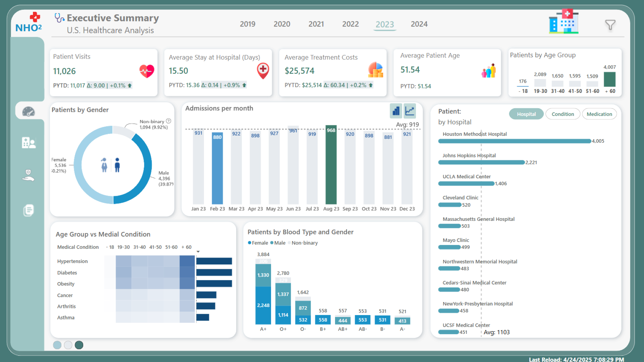Open the filter funnel icon
644x362 pixels.
pyautogui.click(x=610, y=24)
